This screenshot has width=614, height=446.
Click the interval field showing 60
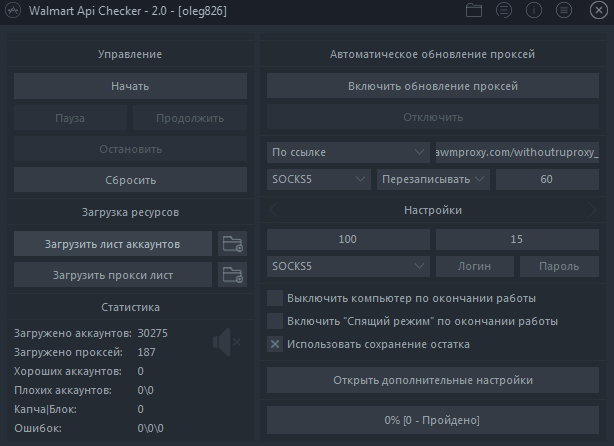(x=547, y=179)
